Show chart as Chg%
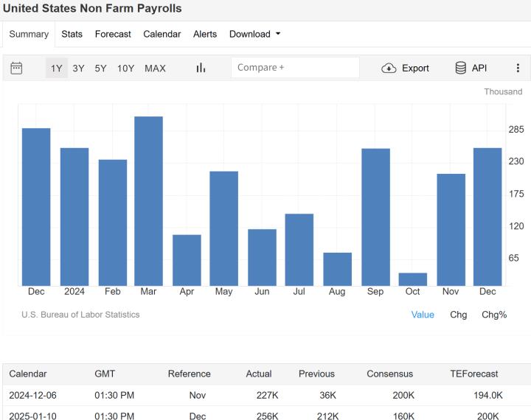 [494, 315]
